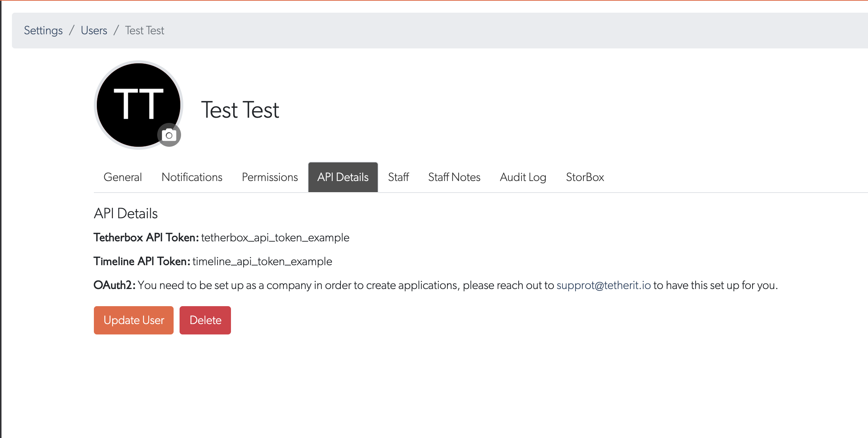The height and width of the screenshot is (438, 868).
Task: Click the API Details section heading
Action: [126, 213]
